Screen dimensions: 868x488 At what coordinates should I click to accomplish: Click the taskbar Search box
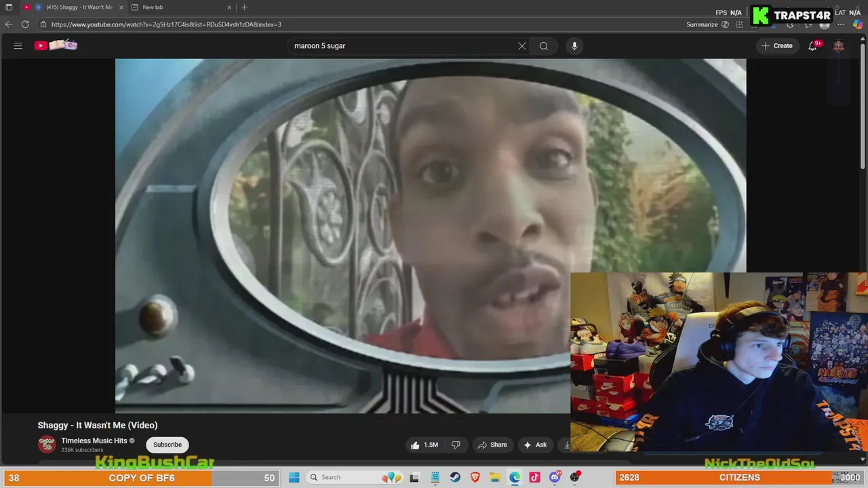tap(354, 477)
